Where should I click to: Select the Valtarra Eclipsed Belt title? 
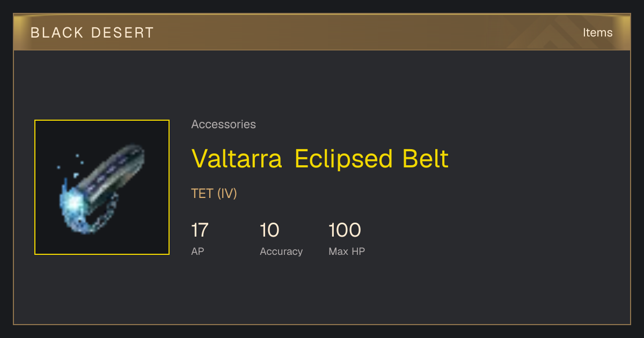(320, 159)
